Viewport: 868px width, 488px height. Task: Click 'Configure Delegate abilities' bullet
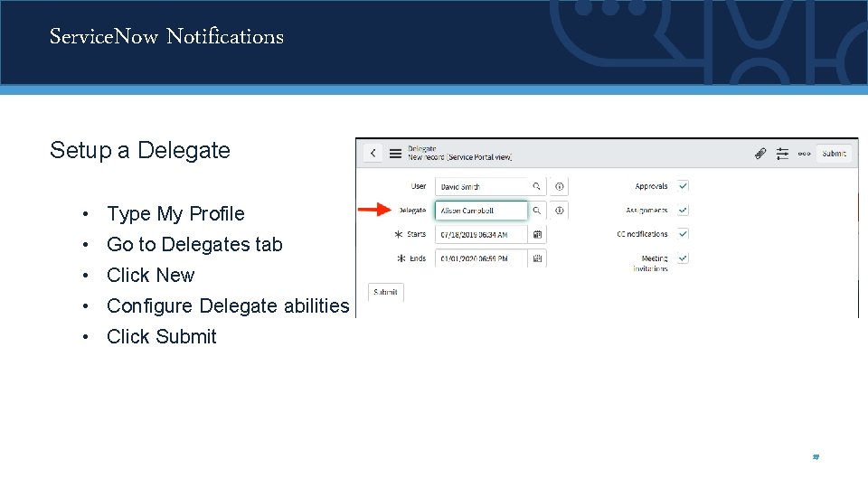tap(228, 305)
